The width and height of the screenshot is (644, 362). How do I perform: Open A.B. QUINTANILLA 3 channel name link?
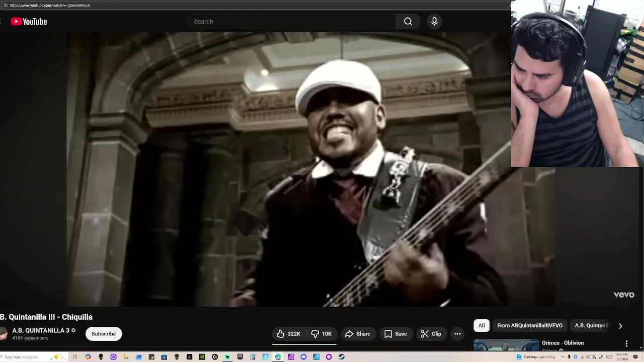click(x=41, y=330)
